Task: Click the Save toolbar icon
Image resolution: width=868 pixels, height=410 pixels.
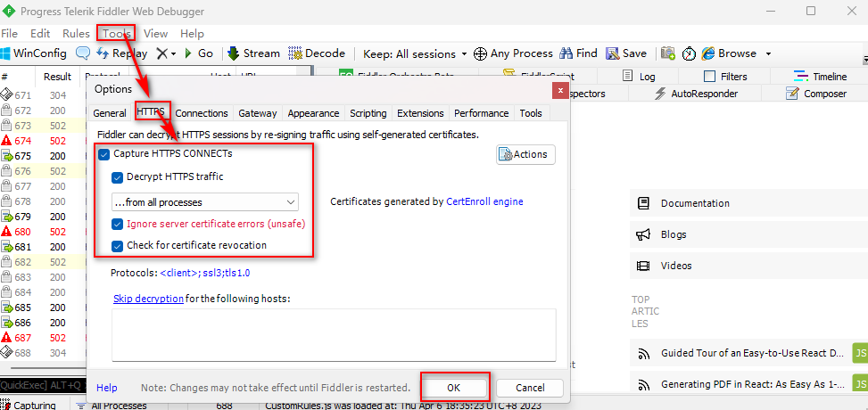Action: [x=625, y=53]
